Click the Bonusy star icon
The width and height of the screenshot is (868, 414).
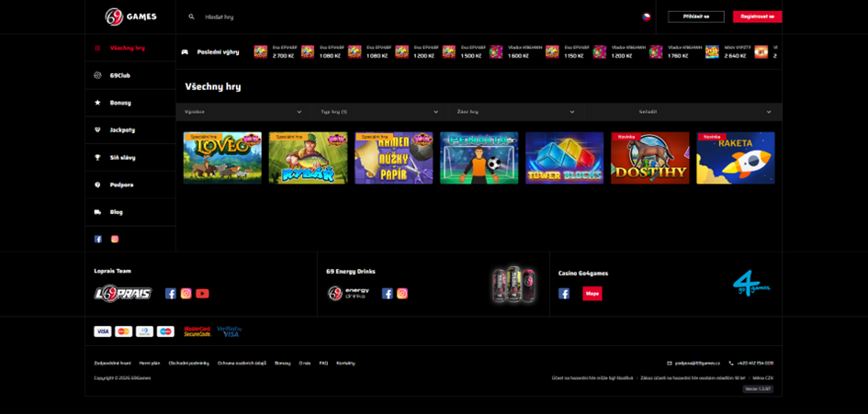(x=98, y=103)
